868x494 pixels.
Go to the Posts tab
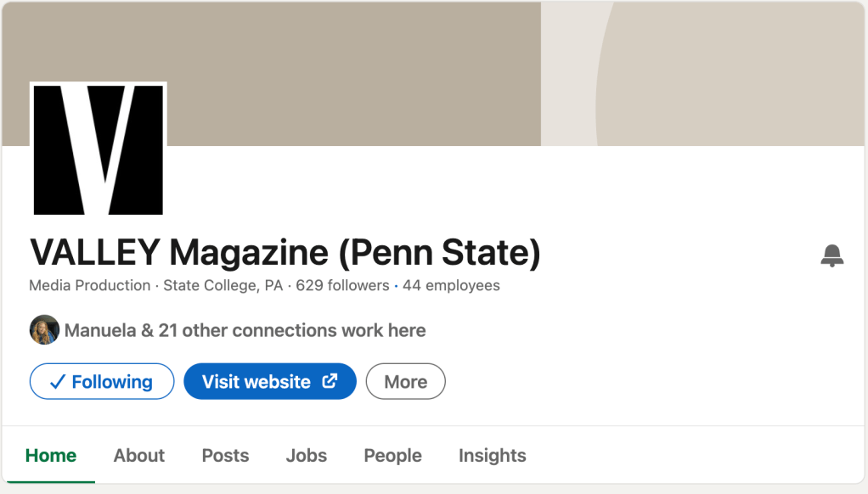coord(225,456)
